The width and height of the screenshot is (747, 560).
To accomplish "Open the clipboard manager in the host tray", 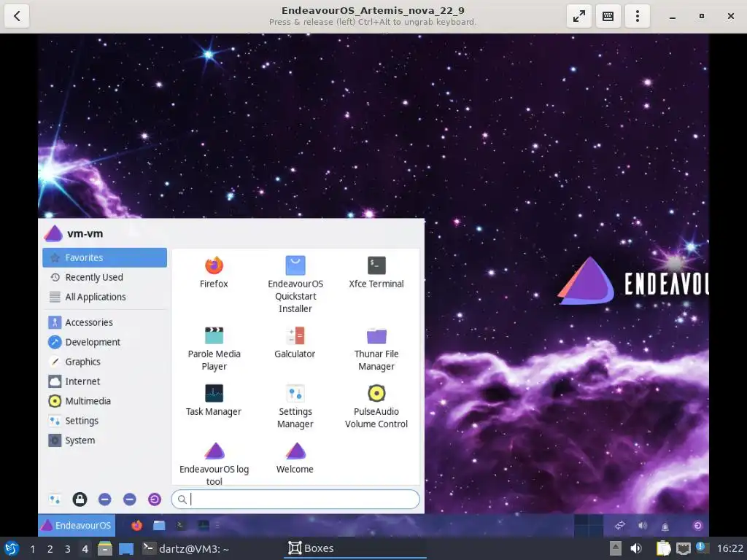I will [x=663, y=548].
